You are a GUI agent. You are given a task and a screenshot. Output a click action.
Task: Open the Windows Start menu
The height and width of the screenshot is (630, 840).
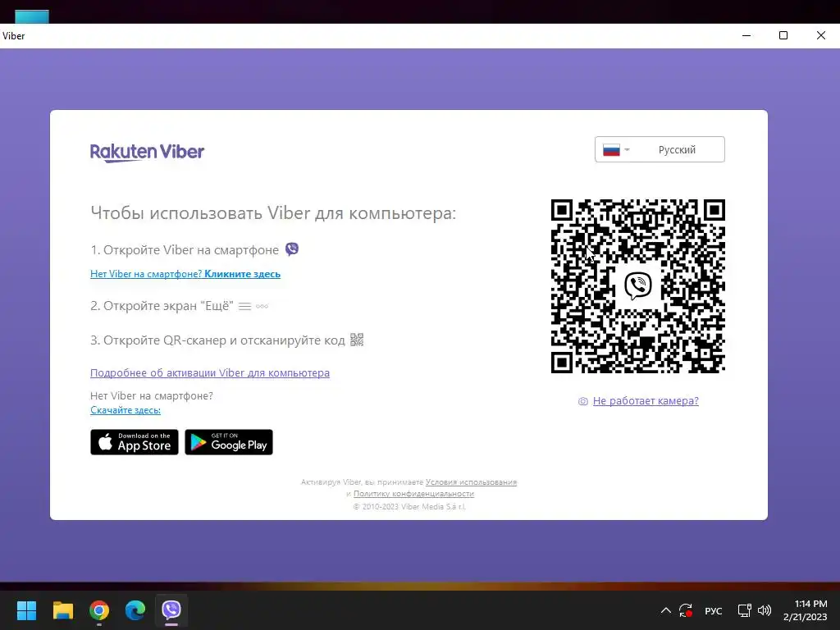pos(26,609)
